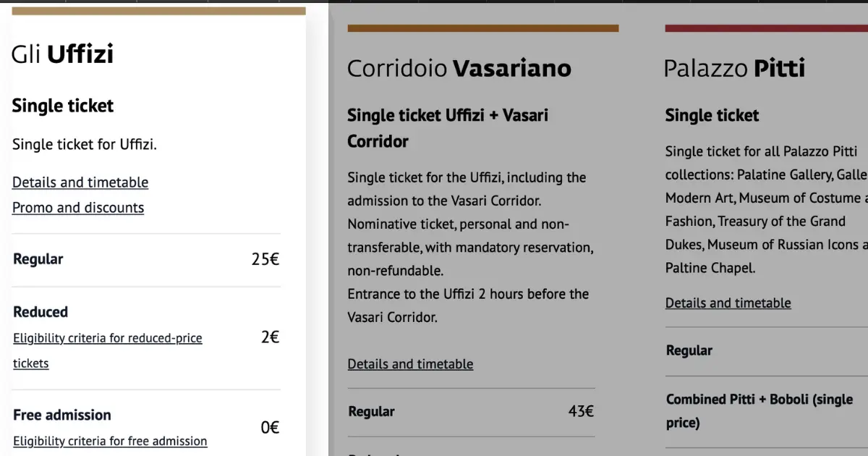Viewport: 868px width, 456px height.
Task: Click the 43€ Vasari regular price
Action: coord(581,411)
